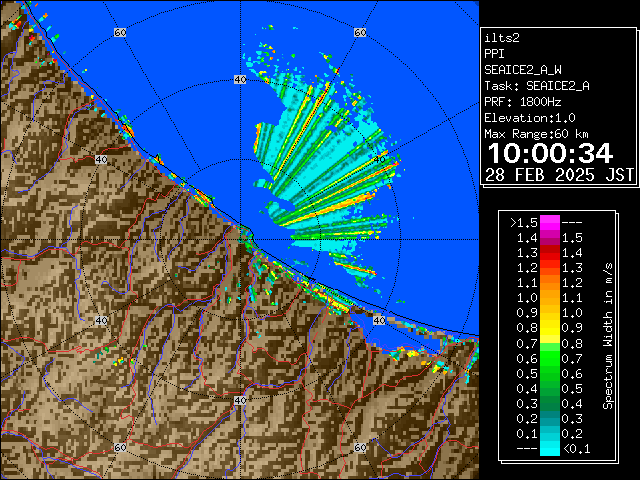Click the 'Max Range:60 km' line

point(536,134)
